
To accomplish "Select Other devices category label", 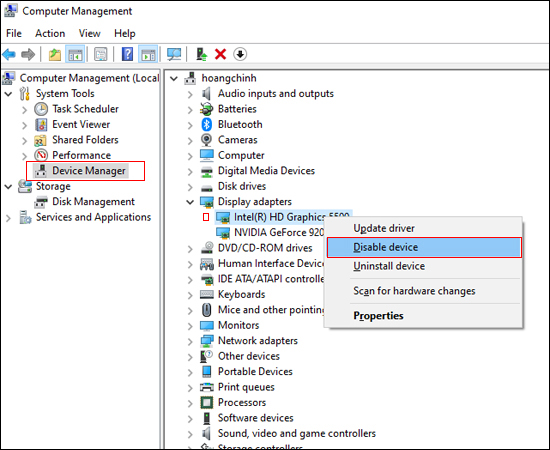I will pyautogui.click(x=249, y=356).
